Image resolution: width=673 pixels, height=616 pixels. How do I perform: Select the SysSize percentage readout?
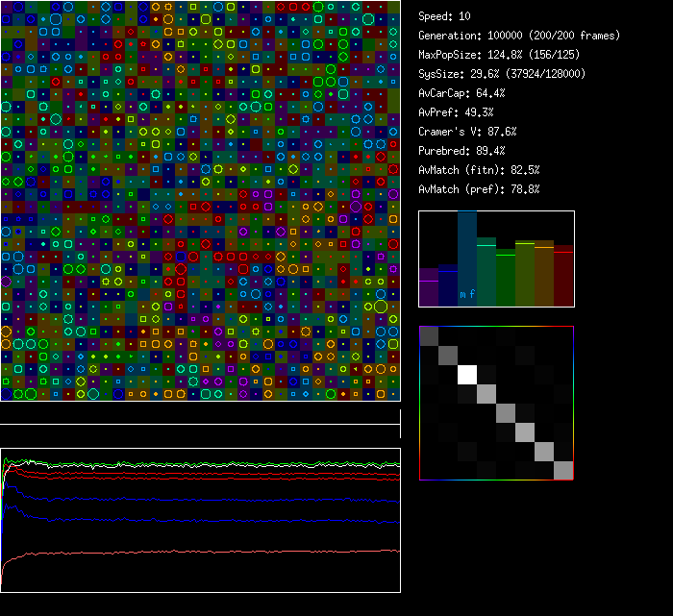click(x=502, y=74)
